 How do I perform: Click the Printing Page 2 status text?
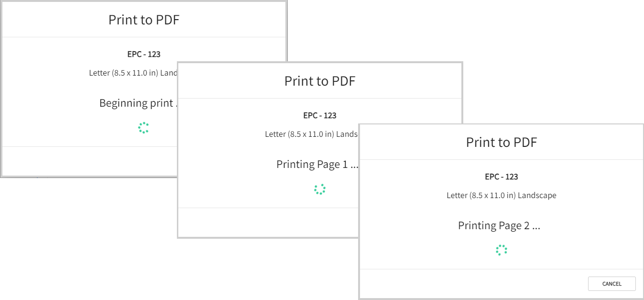pos(499,225)
